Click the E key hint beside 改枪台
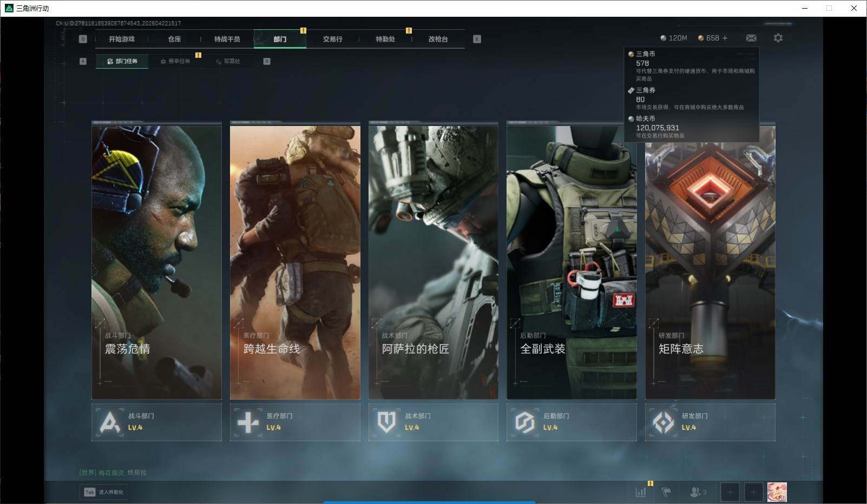 point(477,39)
